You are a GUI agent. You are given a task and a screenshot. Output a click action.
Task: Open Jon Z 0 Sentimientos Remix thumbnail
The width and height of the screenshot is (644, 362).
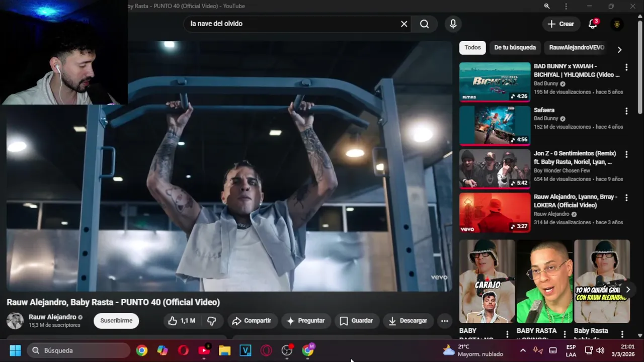click(495, 168)
